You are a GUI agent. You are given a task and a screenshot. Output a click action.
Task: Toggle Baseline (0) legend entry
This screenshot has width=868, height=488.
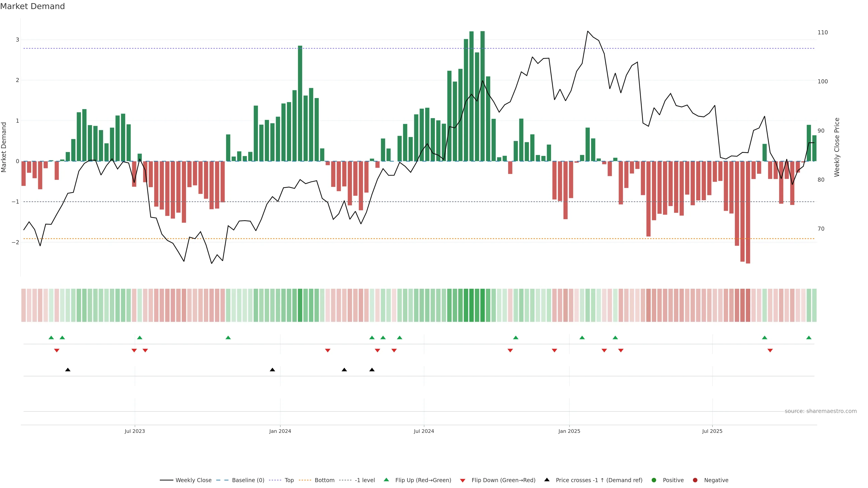248,480
